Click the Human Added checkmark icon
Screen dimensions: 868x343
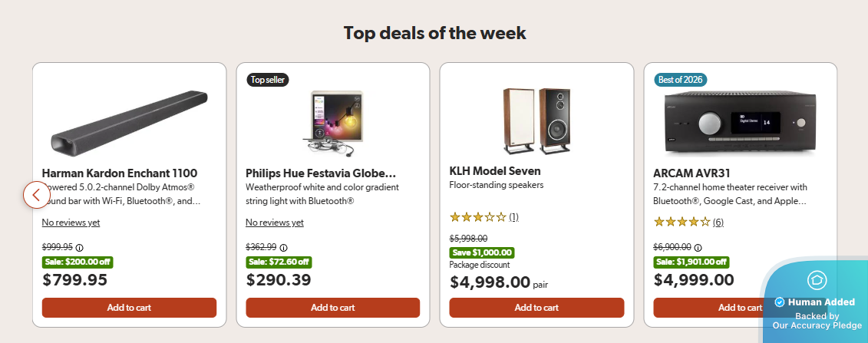(x=780, y=302)
